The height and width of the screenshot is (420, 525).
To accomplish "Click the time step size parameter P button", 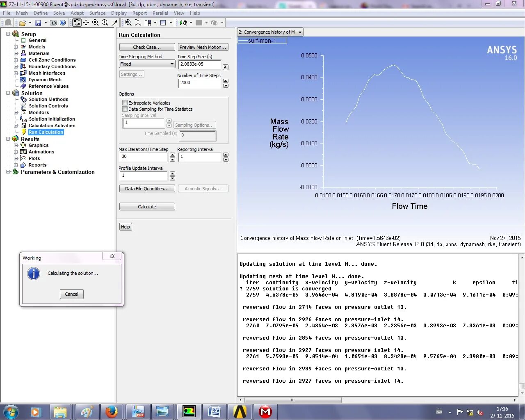I will 226,67.
